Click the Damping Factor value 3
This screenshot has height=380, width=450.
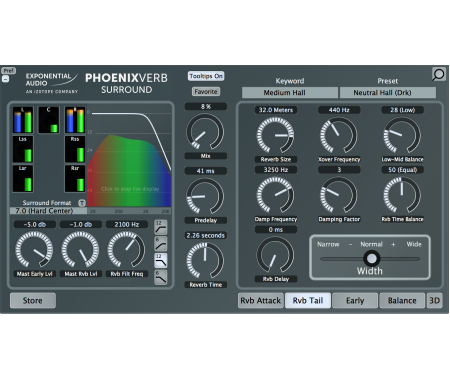339,170
